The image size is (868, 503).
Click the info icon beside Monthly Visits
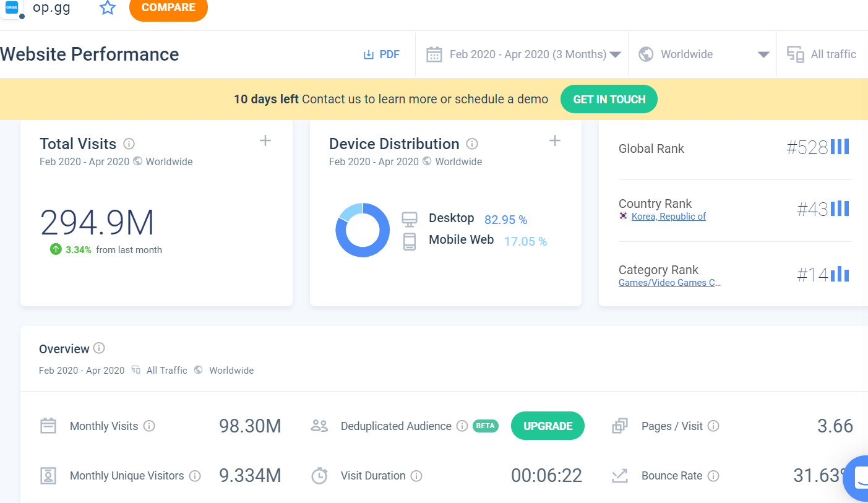pyautogui.click(x=149, y=426)
